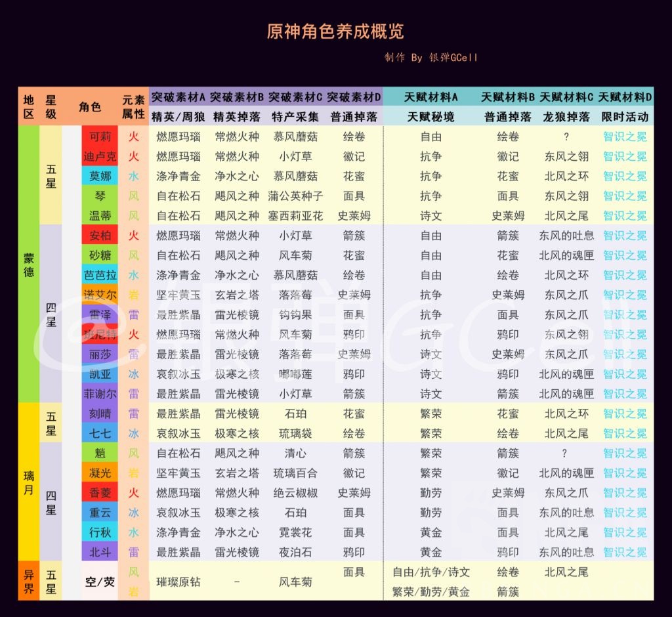Select character cell 凝光

[x=100, y=473]
